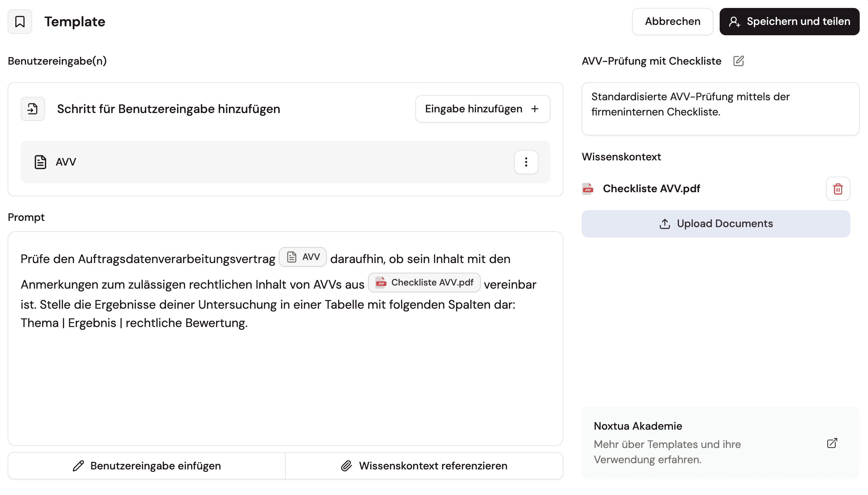Open three-dot menu for AVV input
Screen dimensions: 868x495
pyautogui.click(x=526, y=162)
